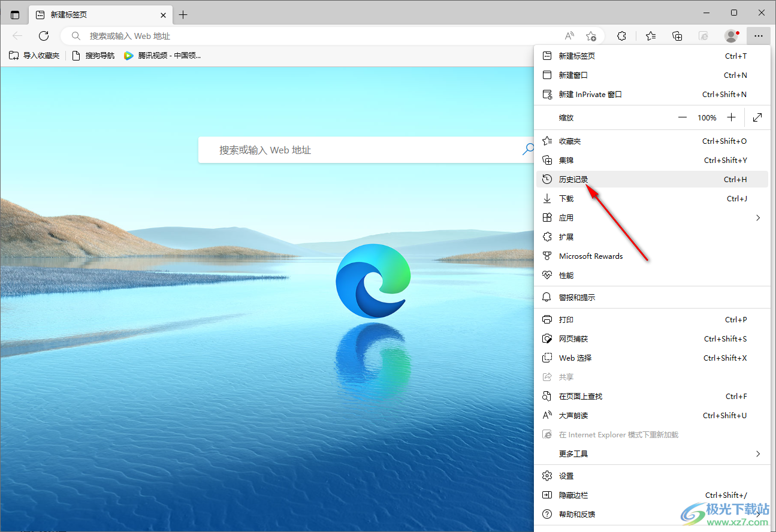Click the settings and more ellipsis button
Screen dimensions: 776x532
click(x=759, y=36)
